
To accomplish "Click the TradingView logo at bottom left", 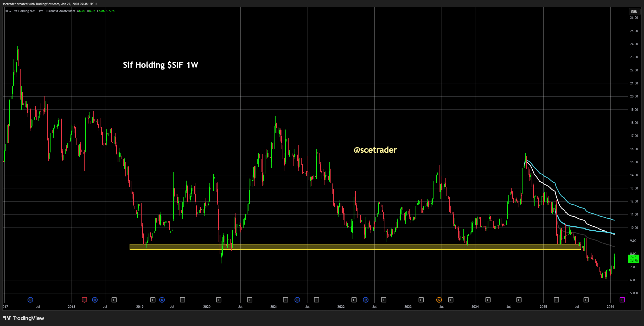I will click(x=24, y=318).
